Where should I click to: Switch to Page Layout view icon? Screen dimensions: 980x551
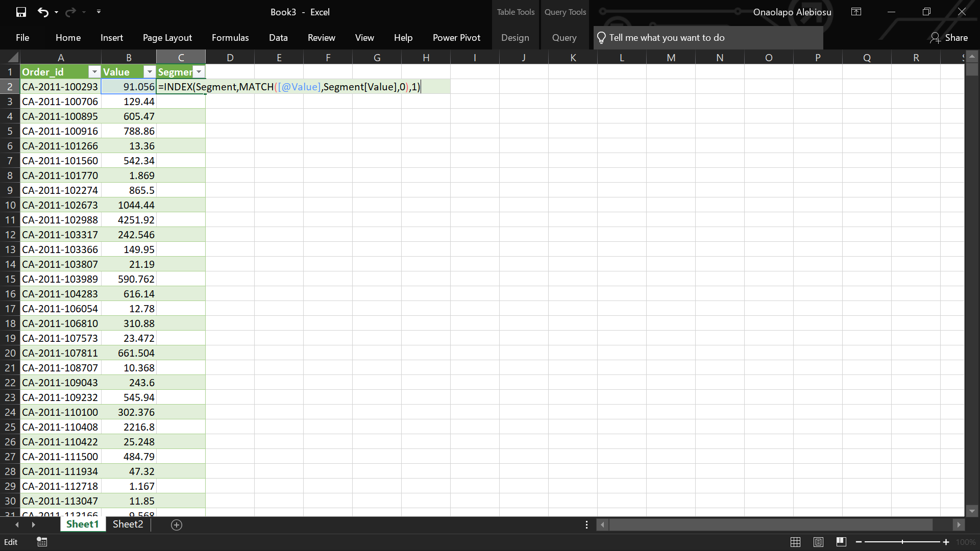click(x=818, y=542)
